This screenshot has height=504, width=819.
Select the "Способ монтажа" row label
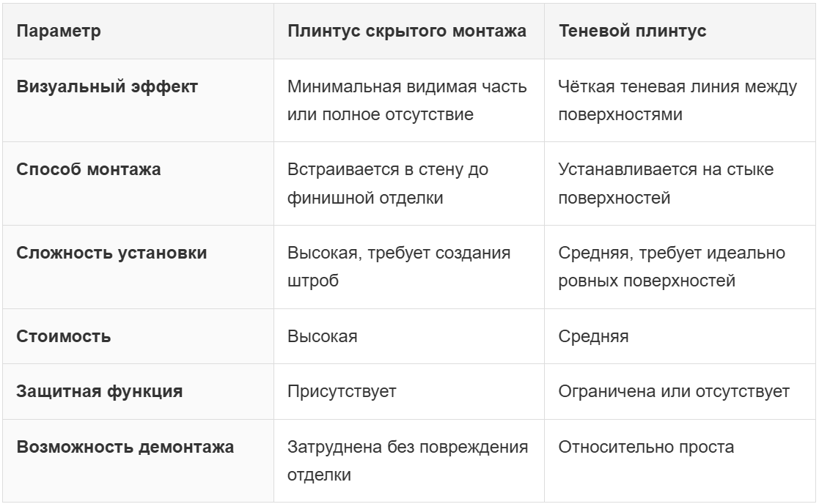pos(89,170)
